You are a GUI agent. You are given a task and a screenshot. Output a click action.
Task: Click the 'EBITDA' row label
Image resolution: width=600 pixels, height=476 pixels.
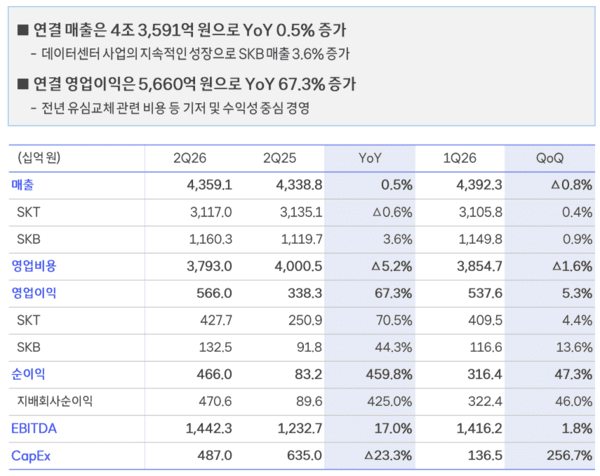(x=34, y=429)
